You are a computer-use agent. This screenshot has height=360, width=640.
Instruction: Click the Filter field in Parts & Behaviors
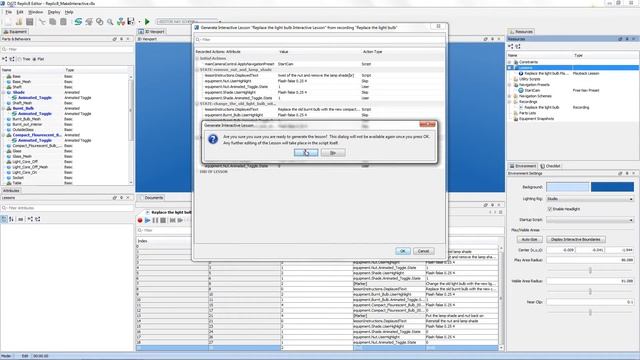67,49
